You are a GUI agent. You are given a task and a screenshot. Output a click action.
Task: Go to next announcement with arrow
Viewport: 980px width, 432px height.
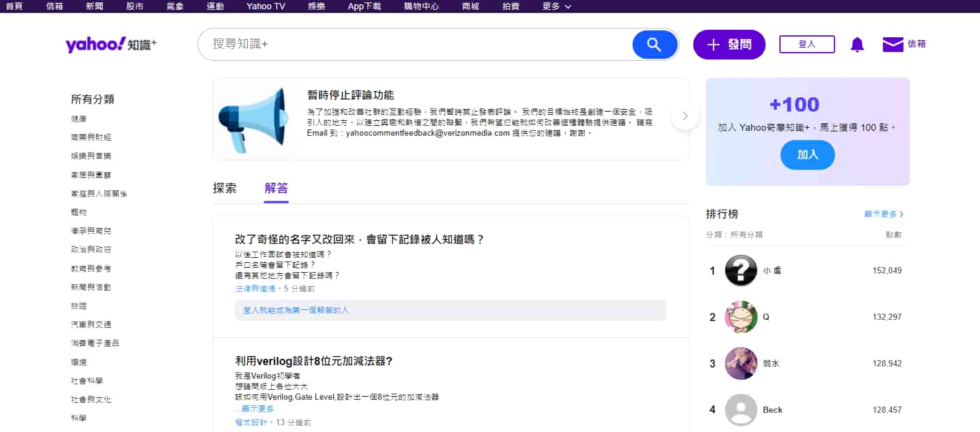click(685, 116)
